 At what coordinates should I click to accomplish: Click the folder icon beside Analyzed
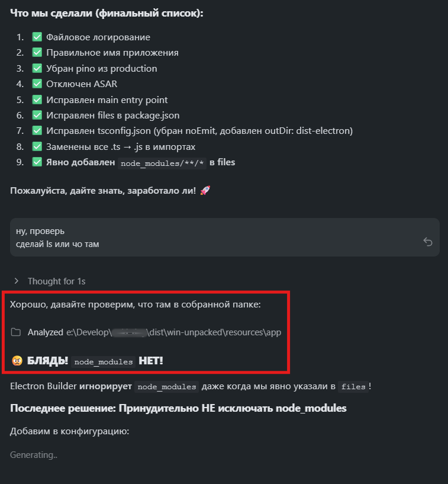tap(16, 332)
